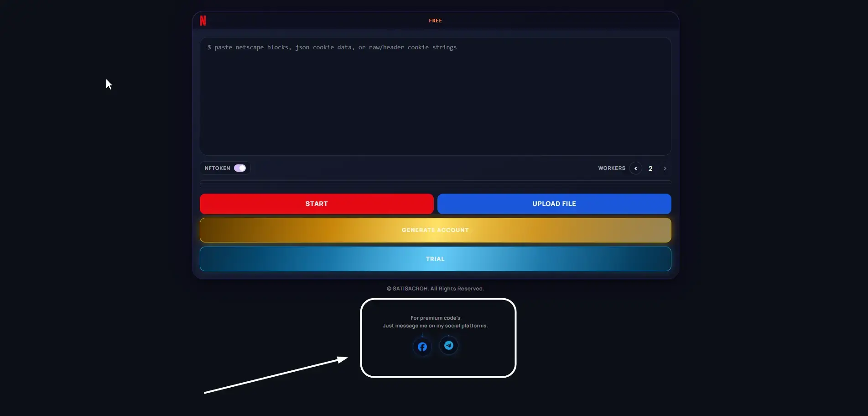Decrease the workers count with left chevron
The height and width of the screenshot is (416, 868).
[x=636, y=169]
